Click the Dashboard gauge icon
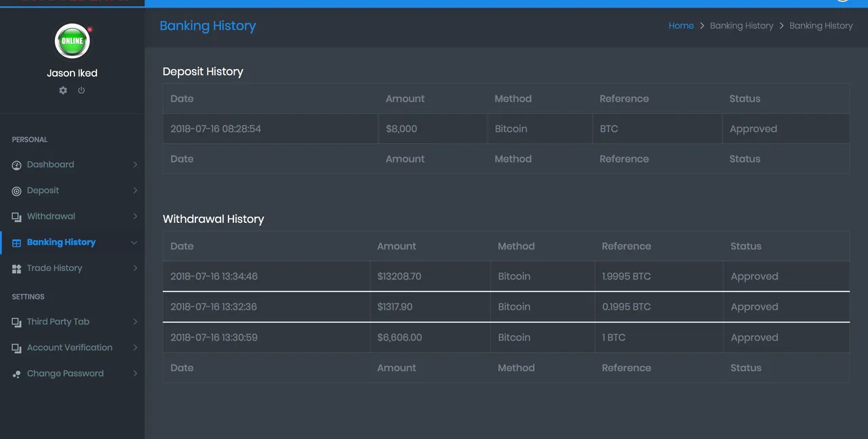This screenshot has width=868, height=439. pyautogui.click(x=17, y=165)
